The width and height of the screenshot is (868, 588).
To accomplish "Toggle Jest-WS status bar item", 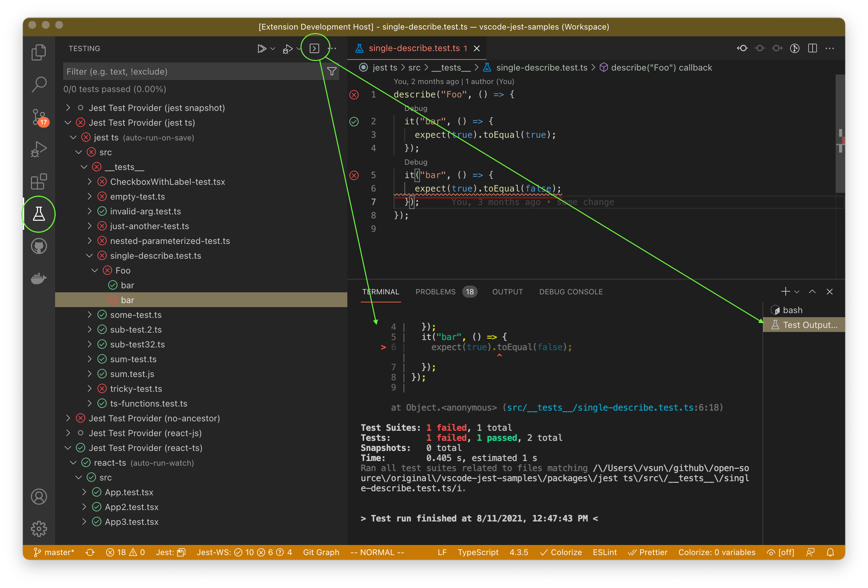I will (x=244, y=552).
